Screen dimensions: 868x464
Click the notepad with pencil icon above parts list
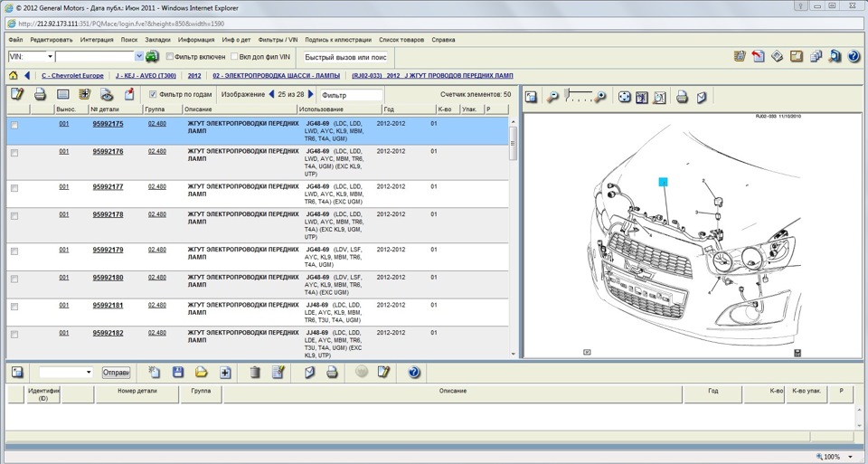pyautogui.click(x=17, y=94)
